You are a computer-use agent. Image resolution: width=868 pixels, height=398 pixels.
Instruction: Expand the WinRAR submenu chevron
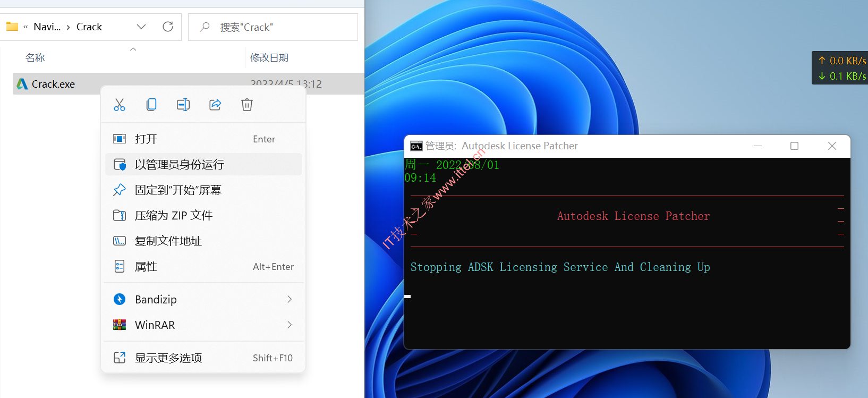coord(290,325)
